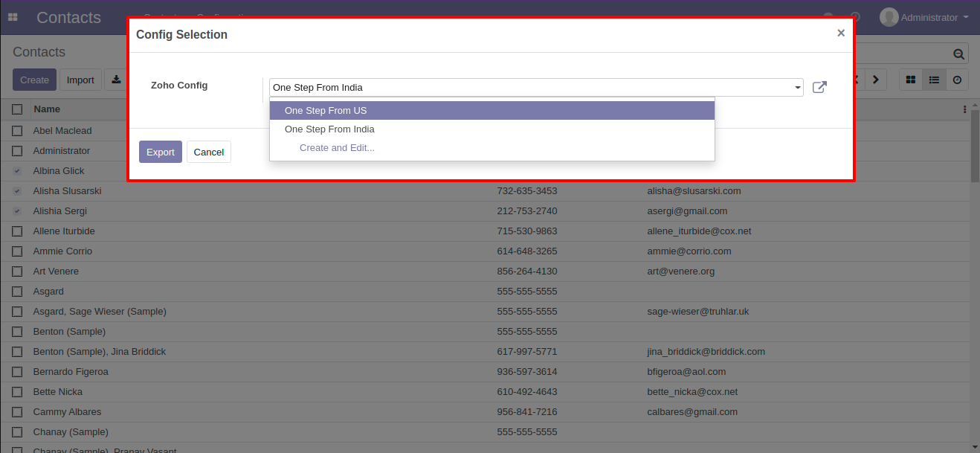
Task: Click the Contacts app title
Action: pos(68,17)
